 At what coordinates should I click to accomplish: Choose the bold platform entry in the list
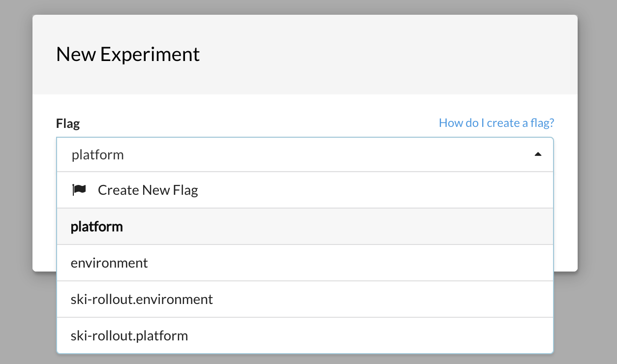coord(97,227)
